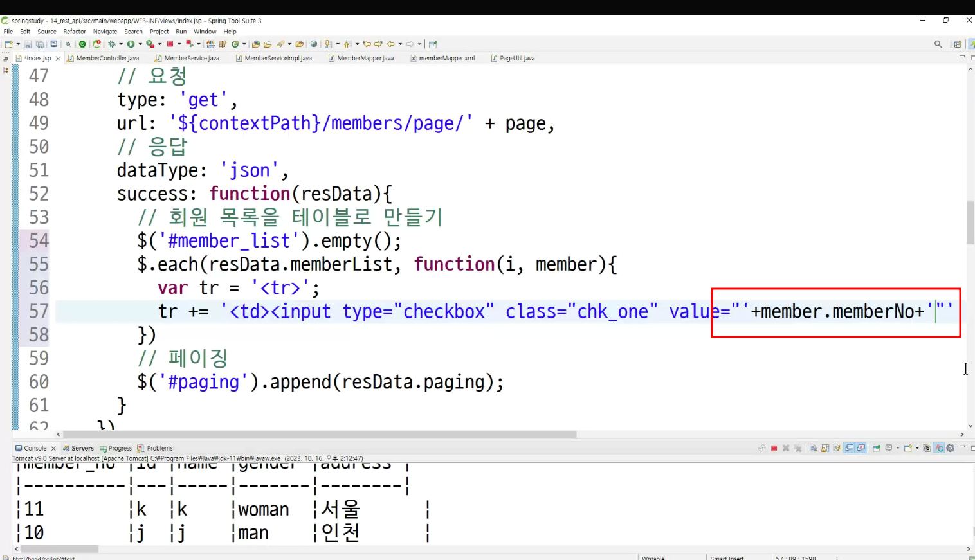Click 'woman' in console output table

[x=264, y=509]
